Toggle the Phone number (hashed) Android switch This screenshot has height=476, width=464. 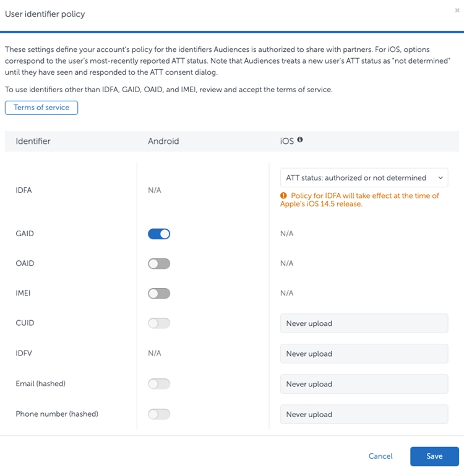pyautogui.click(x=159, y=414)
